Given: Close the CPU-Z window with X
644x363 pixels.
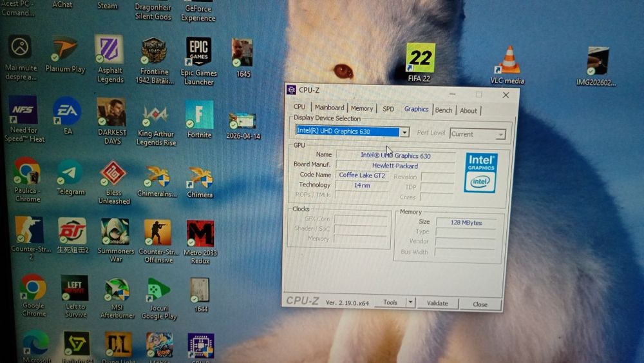Looking at the screenshot, I should coord(506,95).
